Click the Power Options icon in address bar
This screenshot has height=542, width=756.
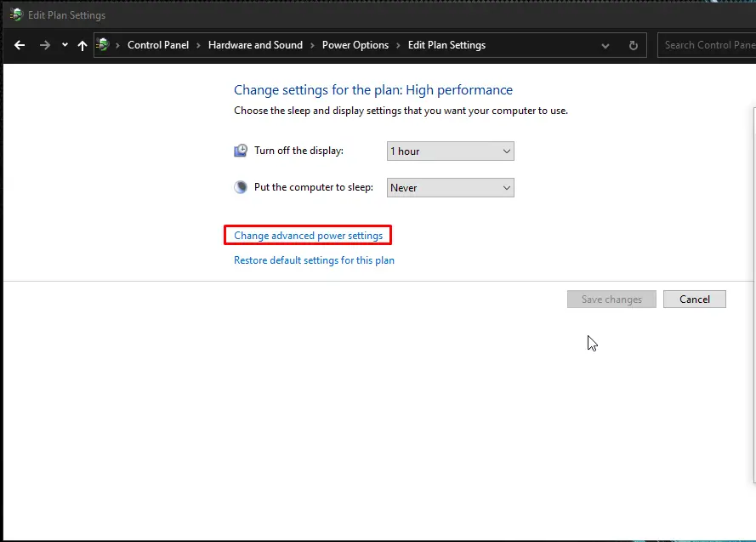(x=103, y=45)
